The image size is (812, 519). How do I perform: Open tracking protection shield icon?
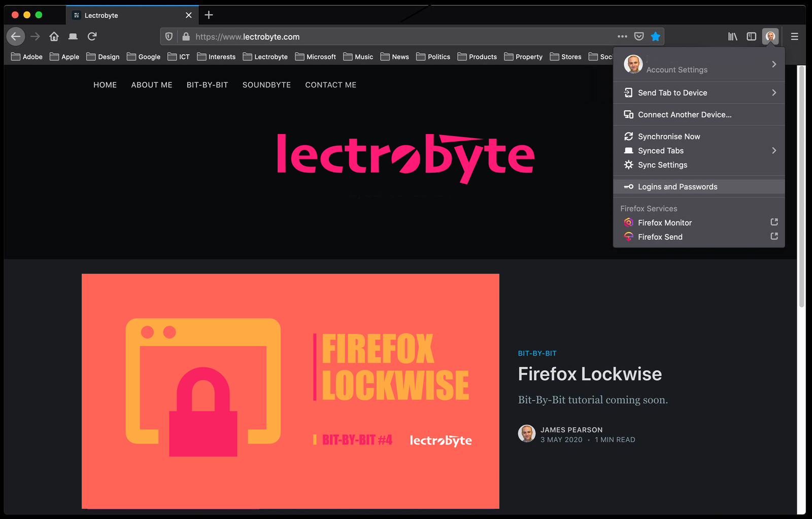(169, 37)
